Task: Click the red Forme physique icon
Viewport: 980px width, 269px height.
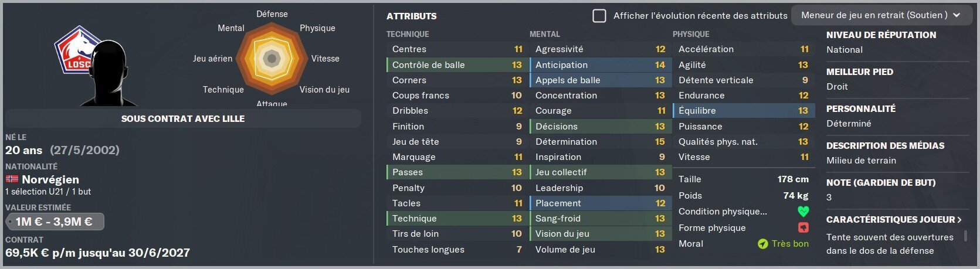Action: 803,227
